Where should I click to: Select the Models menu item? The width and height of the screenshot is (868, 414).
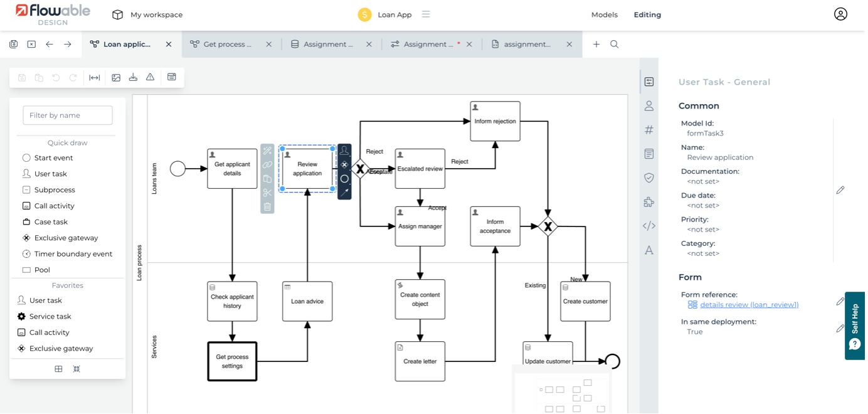point(604,14)
